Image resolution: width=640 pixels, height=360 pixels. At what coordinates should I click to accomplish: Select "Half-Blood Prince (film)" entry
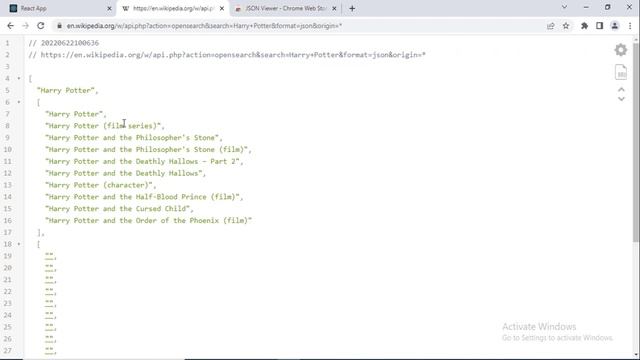point(142,197)
